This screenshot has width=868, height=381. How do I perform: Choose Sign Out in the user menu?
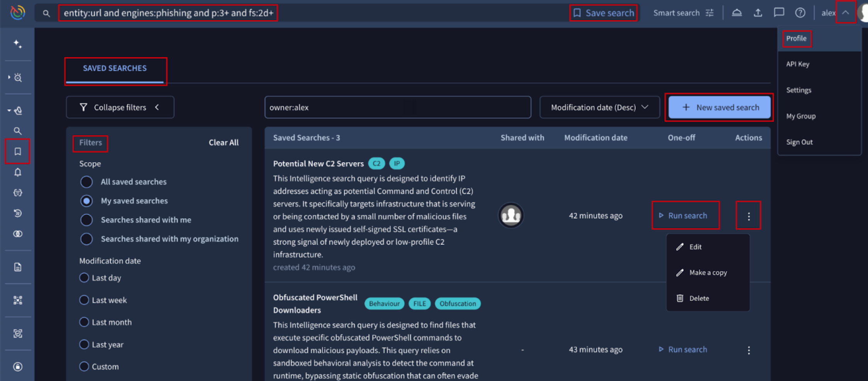point(799,142)
